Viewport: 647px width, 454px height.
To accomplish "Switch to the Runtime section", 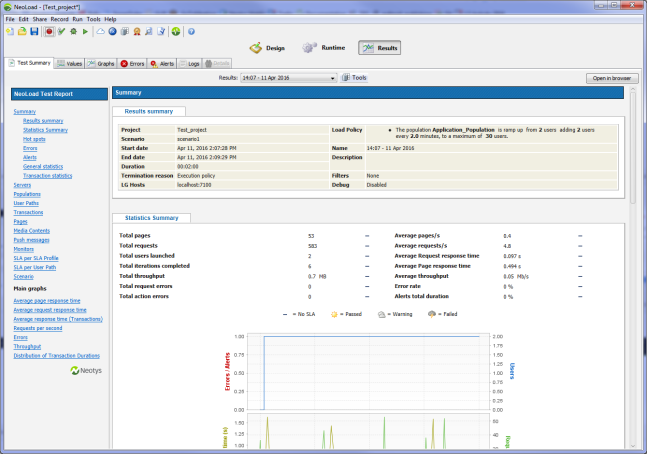I will coord(324,48).
